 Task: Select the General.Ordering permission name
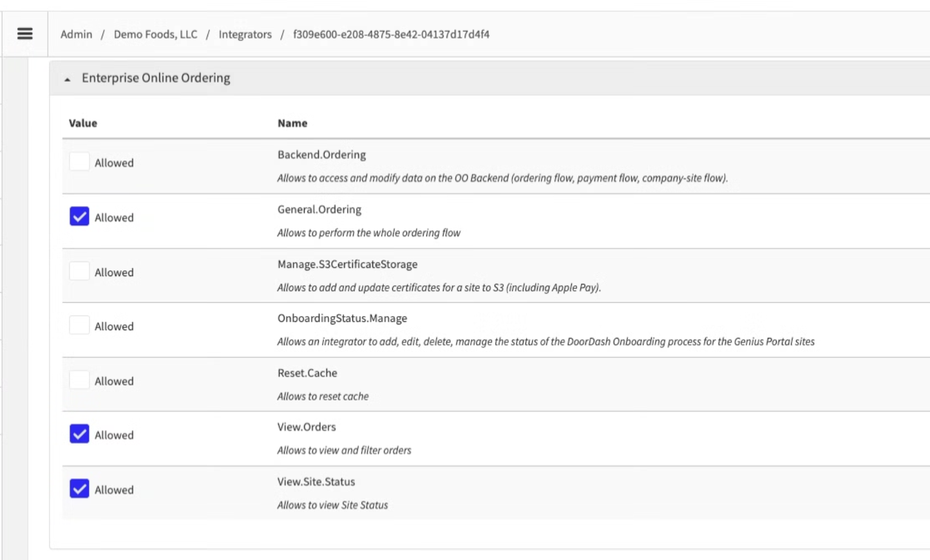pyautogui.click(x=319, y=209)
